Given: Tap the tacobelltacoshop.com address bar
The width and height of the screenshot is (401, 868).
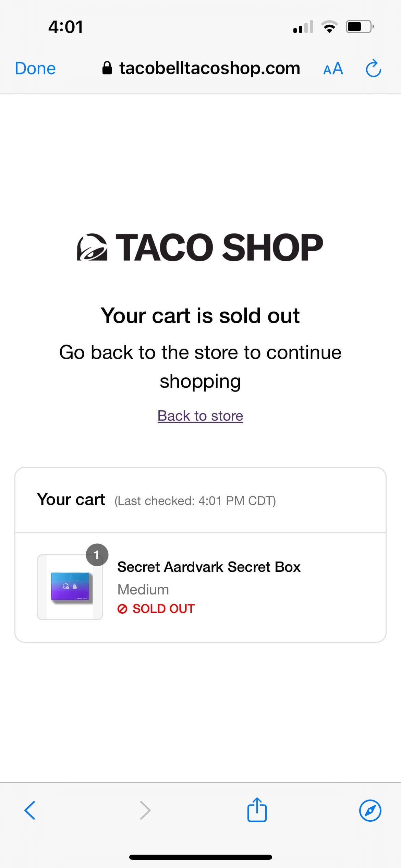Looking at the screenshot, I should point(209,68).
